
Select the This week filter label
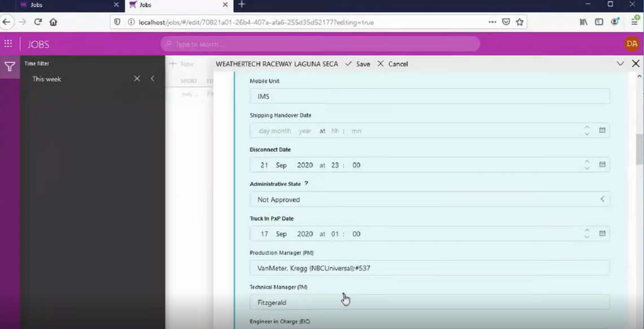tap(47, 79)
